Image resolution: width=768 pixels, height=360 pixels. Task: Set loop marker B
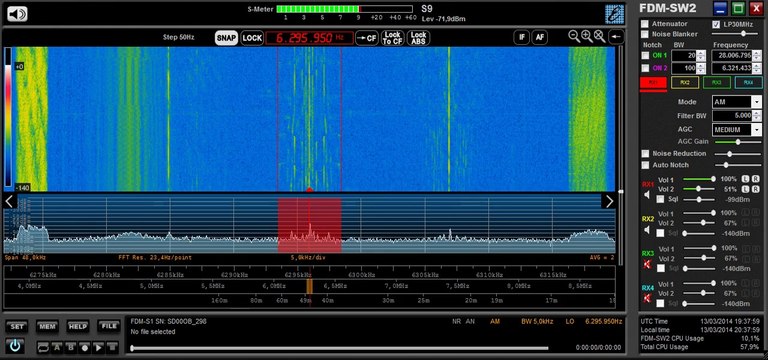click(x=71, y=347)
